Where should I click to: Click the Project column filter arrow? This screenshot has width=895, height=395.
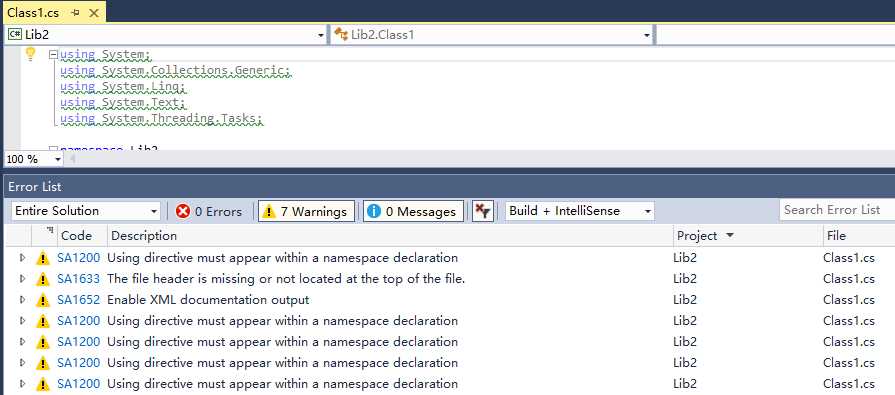(729, 236)
